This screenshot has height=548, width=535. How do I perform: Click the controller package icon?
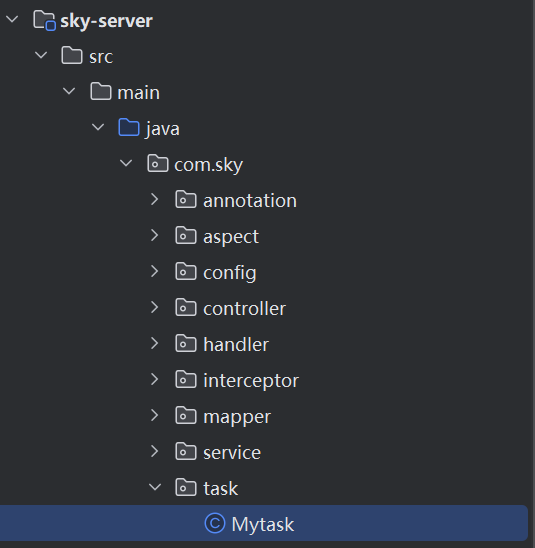pos(186,307)
